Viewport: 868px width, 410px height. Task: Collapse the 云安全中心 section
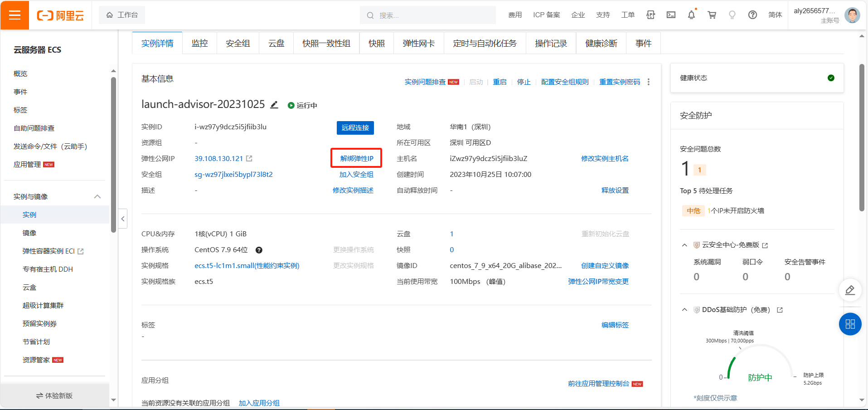coord(684,245)
